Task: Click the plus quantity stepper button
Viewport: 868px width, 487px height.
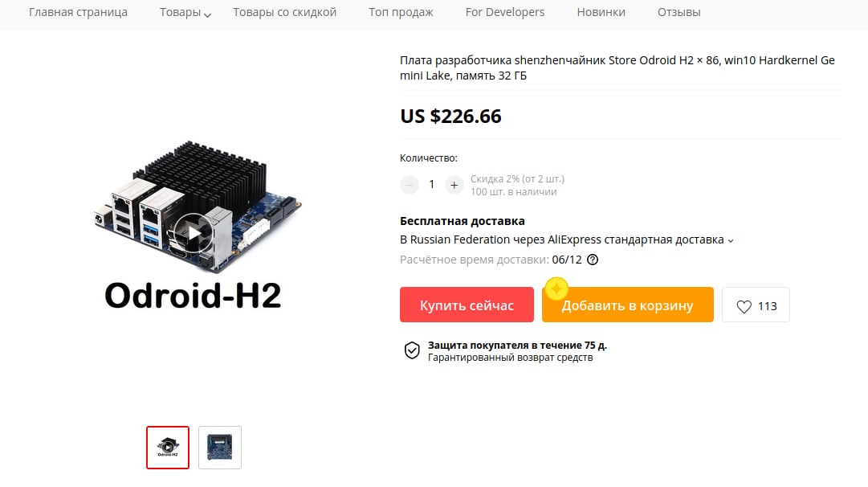Action: point(454,185)
